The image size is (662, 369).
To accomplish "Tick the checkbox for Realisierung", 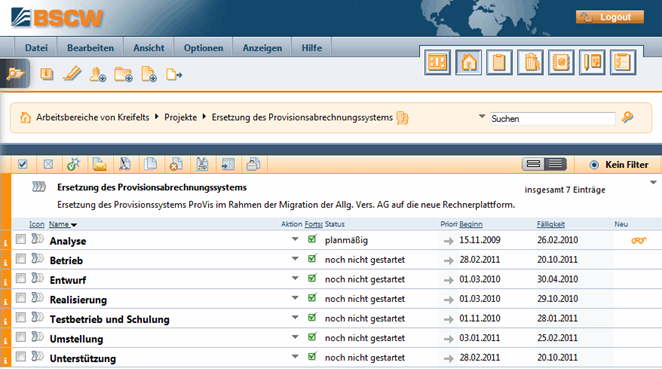I will (x=20, y=298).
